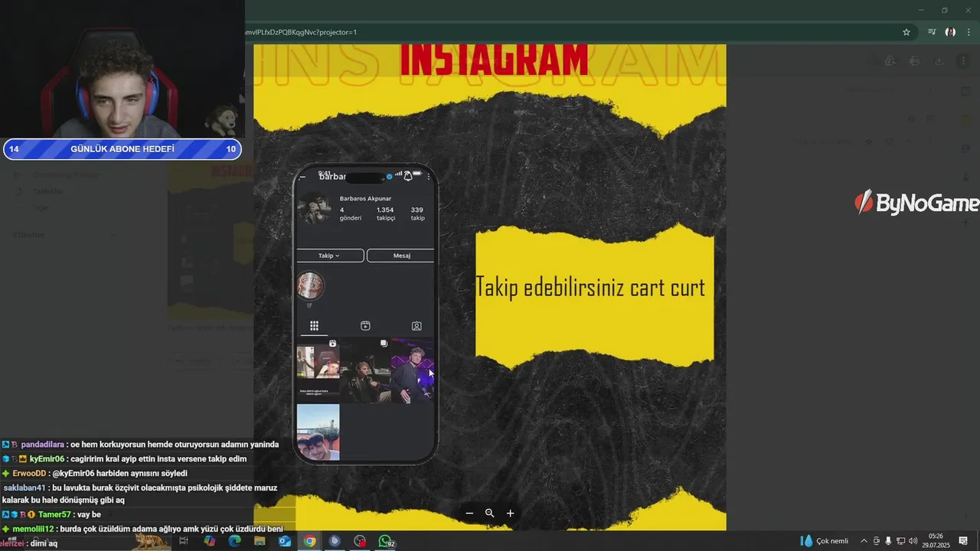Open Microsoft Edge from the taskbar
This screenshot has width=980, height=551.
click(235, 541)
